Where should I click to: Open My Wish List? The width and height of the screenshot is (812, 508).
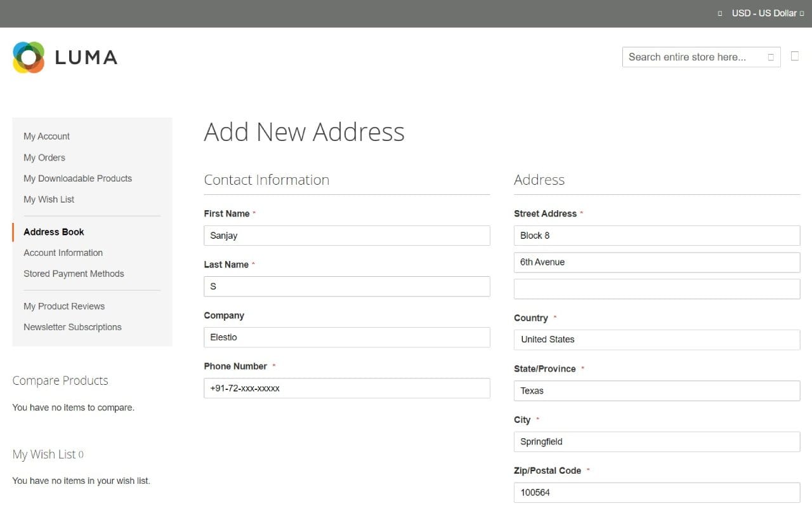point(49,199)
